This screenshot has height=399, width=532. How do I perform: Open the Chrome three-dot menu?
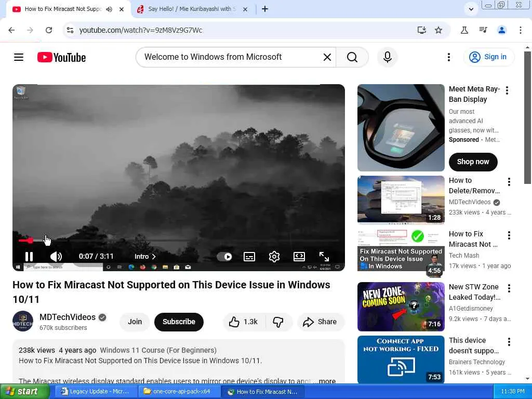[521, 30]
